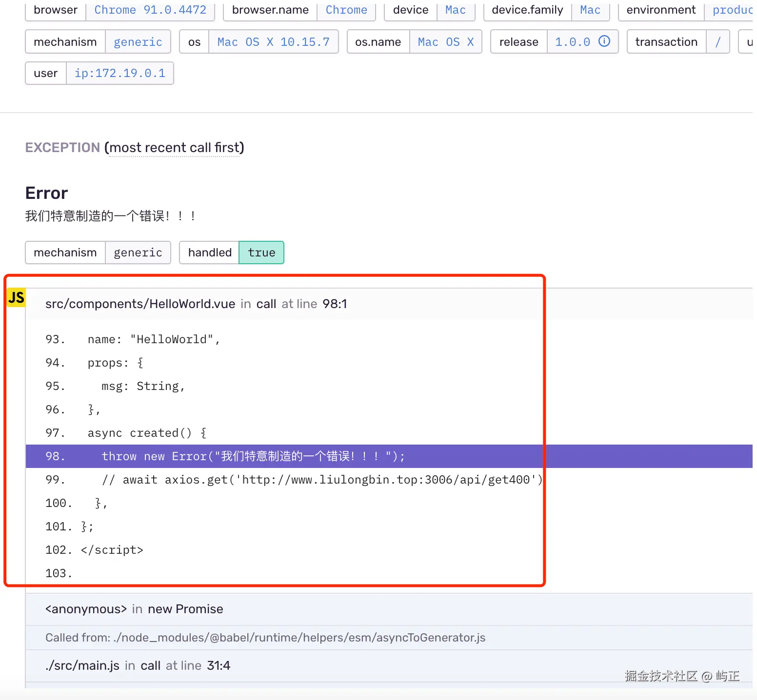Click the Error exception title
Image resolution: width=757 pixels, height=700 pixels.
pos(46,193)
